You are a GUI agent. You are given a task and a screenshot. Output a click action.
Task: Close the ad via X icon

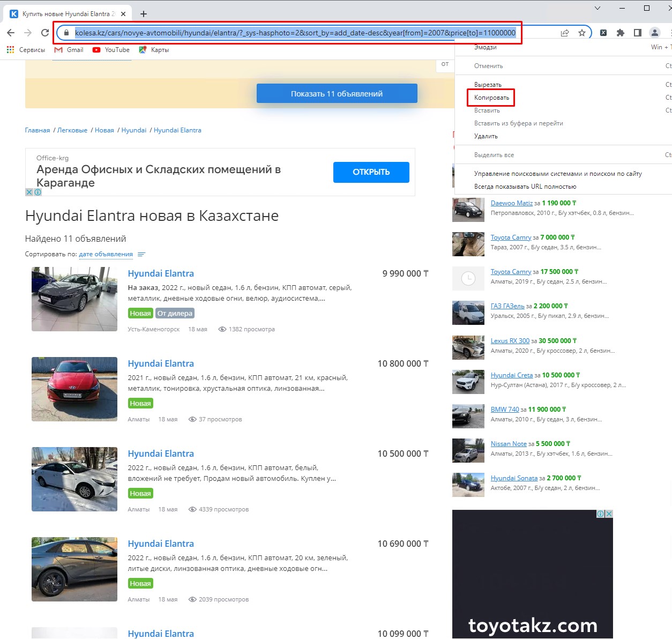(x=29, y=192)
